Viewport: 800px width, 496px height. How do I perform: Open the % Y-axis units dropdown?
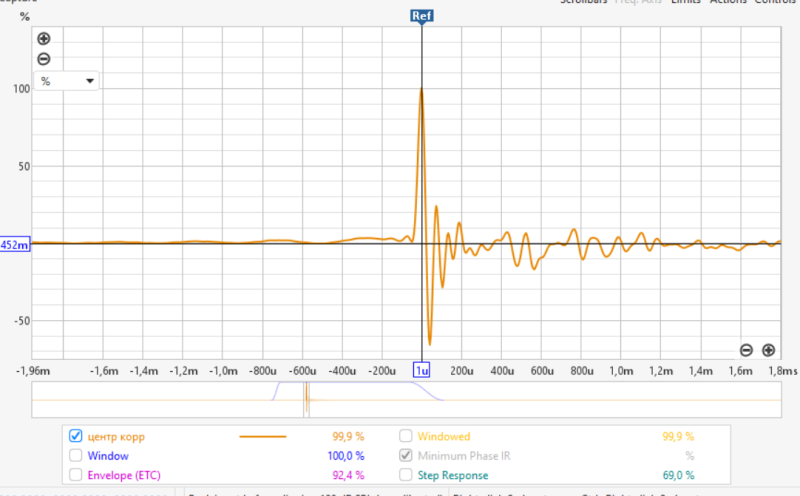point(66,81)
